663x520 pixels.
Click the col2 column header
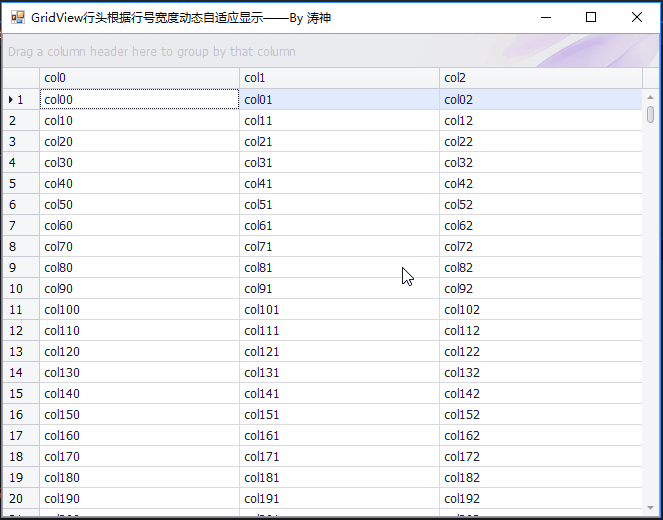[x=540, y=78]
